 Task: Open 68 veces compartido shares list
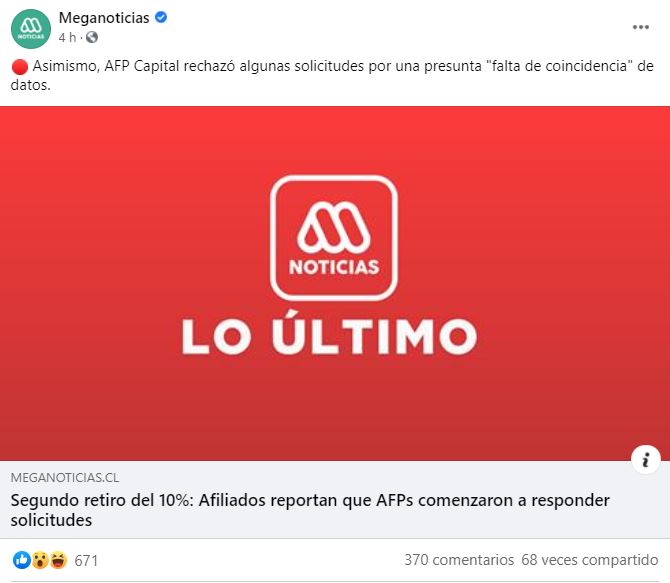pyautogui.click(x=590, y=559)
